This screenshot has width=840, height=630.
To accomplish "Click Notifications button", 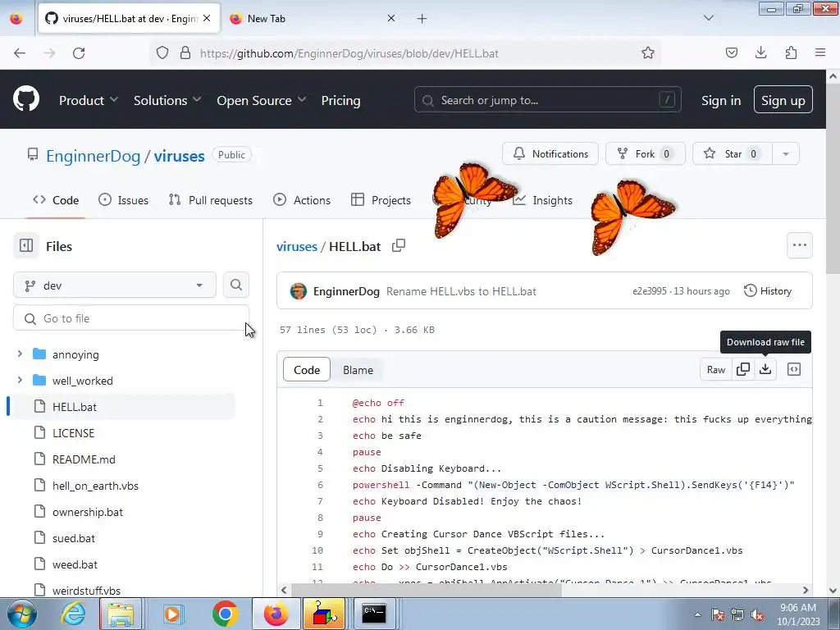I will (550, 153).
